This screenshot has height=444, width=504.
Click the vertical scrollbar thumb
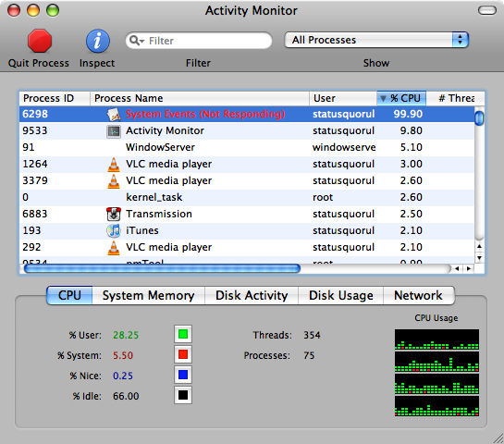click(479, 117)
